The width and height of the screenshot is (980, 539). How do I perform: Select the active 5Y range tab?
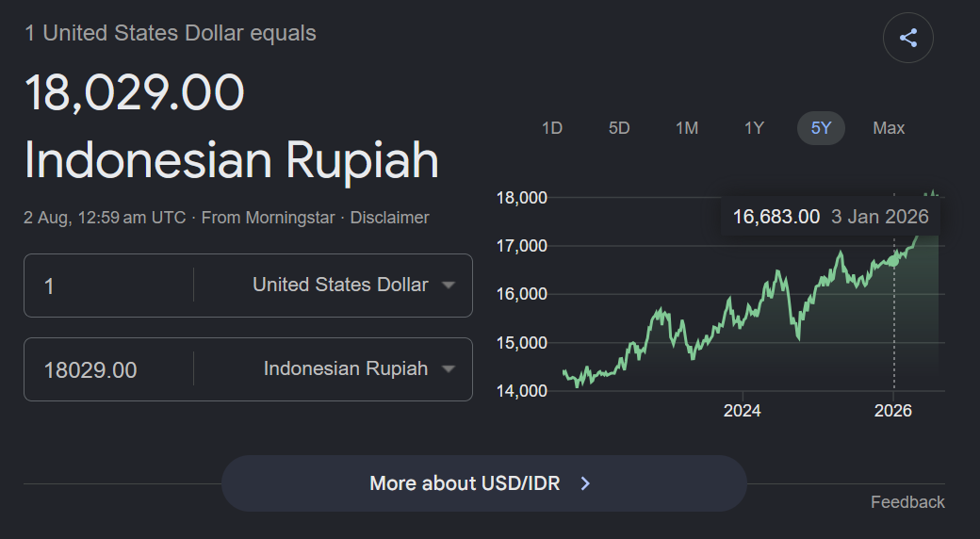(822, 128)
